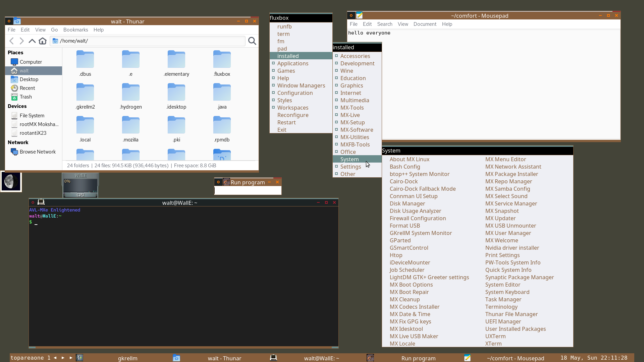Open Document menu in Mousepad
The width and height of the screenshot is (644, 362).
(x=425, y=24)
